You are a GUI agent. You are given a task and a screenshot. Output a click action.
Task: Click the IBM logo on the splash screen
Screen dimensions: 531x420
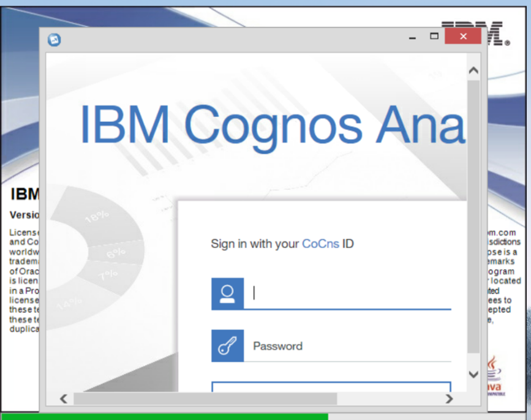(x=498, y=34)
